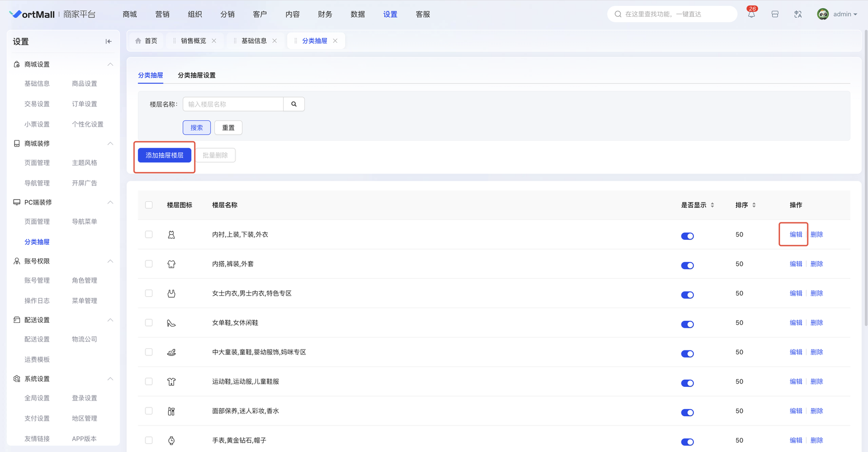
Task: Focus the 楼层名称 input field
Action: point(233,104)
